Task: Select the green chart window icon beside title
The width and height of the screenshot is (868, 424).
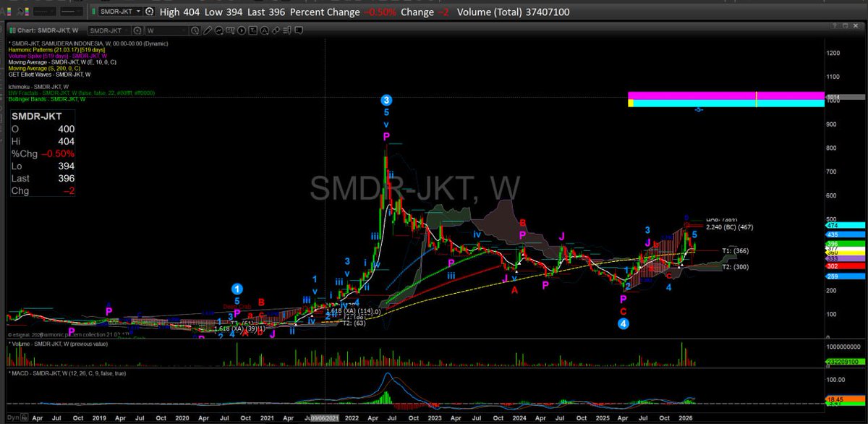Action: click(x=12, y=30)
